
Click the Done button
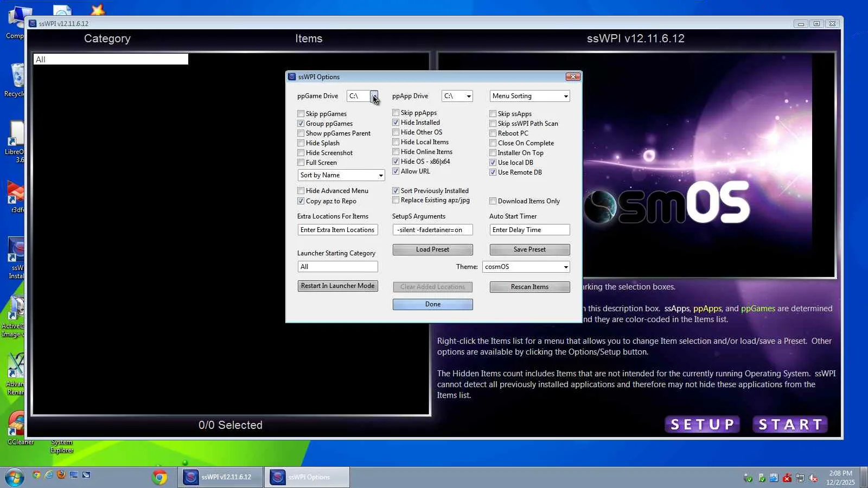coord(432,304)
